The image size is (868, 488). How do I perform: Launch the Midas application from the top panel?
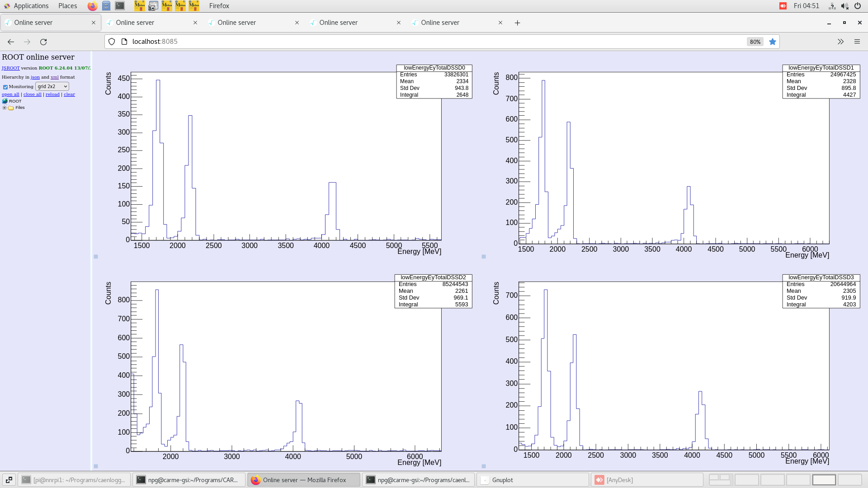140,6
